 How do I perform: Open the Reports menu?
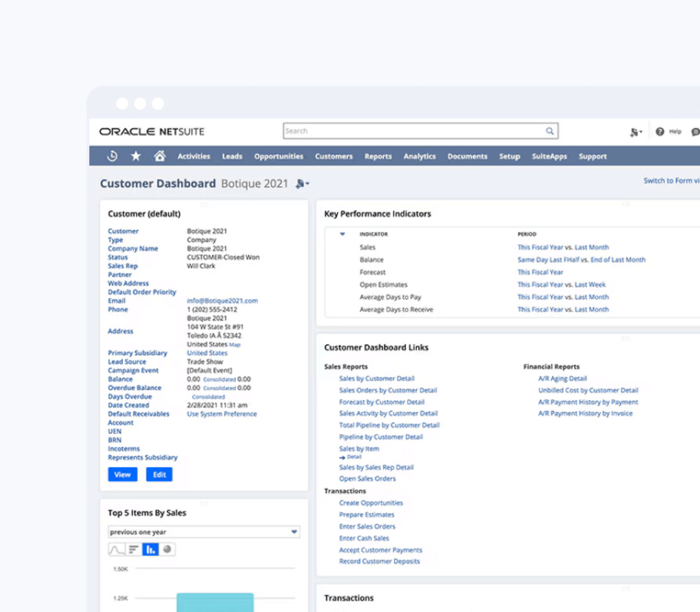[x=378, y=156]
